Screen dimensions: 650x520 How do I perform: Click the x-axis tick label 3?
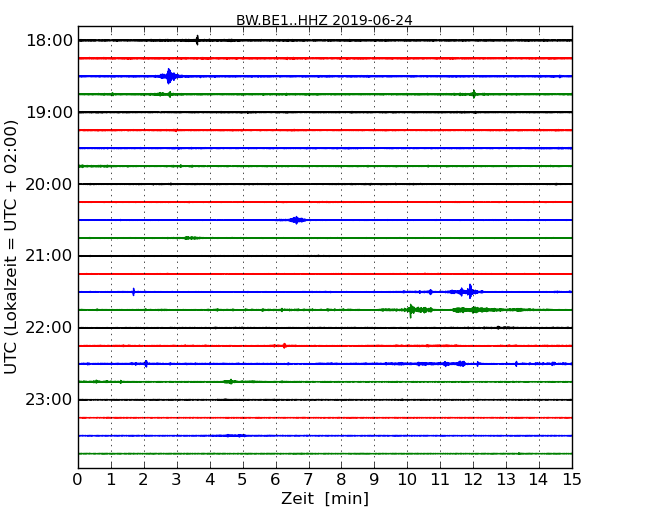tap(177, 480)
